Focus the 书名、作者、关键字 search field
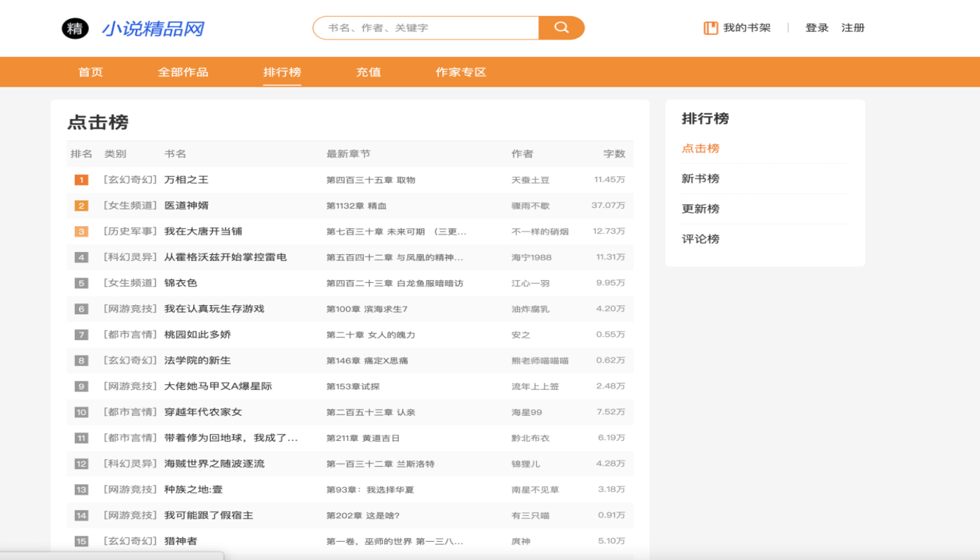The width and height of the screenshot is (980, 560). pyautogui.click(x=426, y=28)
